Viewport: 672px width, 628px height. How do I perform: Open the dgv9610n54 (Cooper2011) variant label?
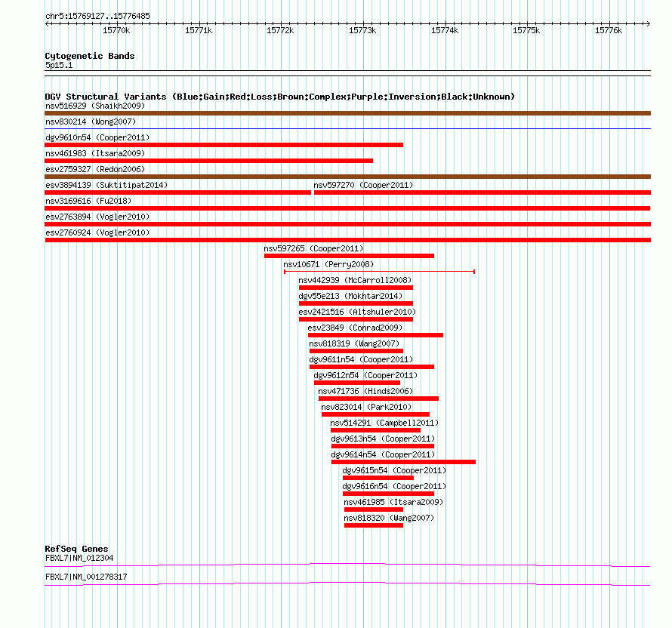[x=97, y=137]
